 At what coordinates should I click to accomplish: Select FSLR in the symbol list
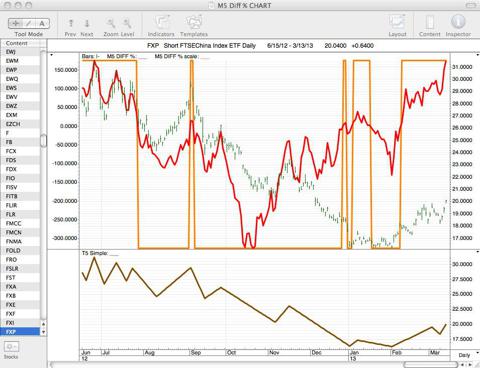(x=20, y=268)
